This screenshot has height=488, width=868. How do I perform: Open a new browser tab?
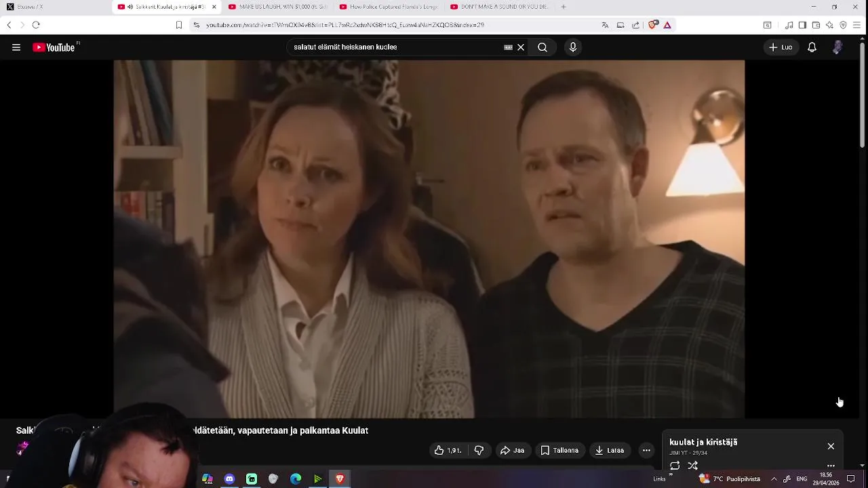coord(564,7)
